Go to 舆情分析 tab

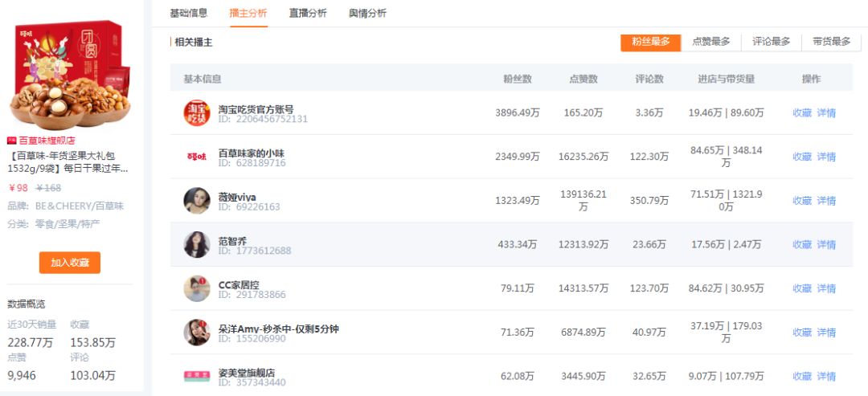367,14
